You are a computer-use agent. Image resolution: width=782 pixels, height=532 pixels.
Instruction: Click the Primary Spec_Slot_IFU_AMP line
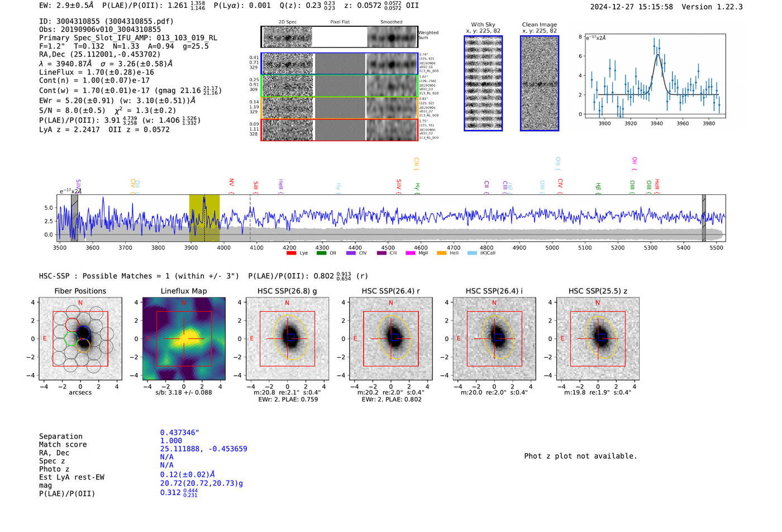coord(128,38)
